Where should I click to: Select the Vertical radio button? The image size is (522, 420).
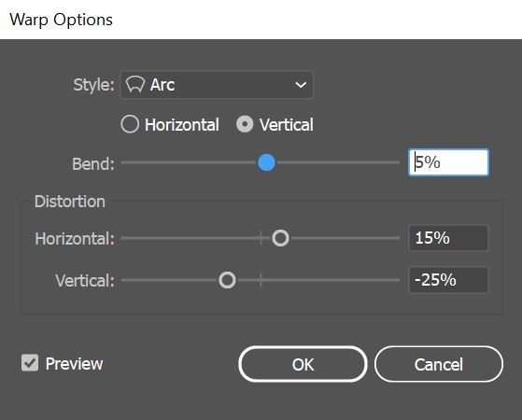[x=245, y=124]
